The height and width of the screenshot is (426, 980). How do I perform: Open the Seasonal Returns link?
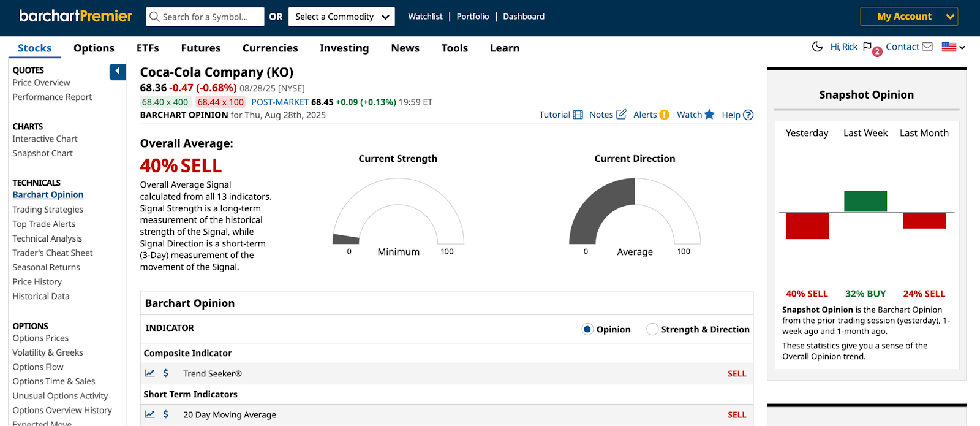tap(46, 267)
